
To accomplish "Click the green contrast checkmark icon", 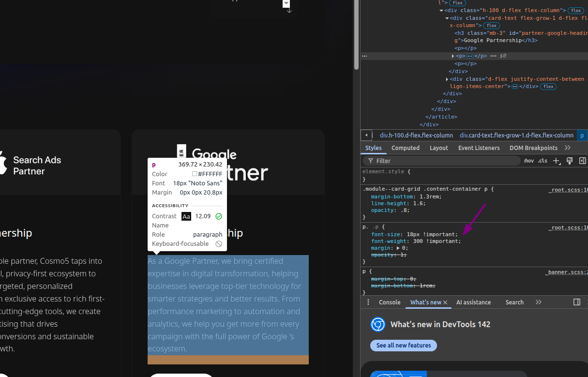I will tap(219, 216).
